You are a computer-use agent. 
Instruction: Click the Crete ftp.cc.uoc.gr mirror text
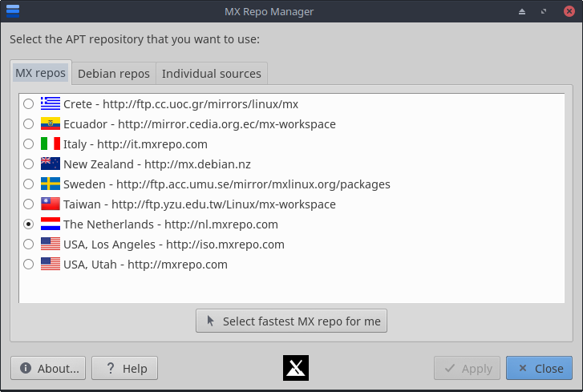180,104
